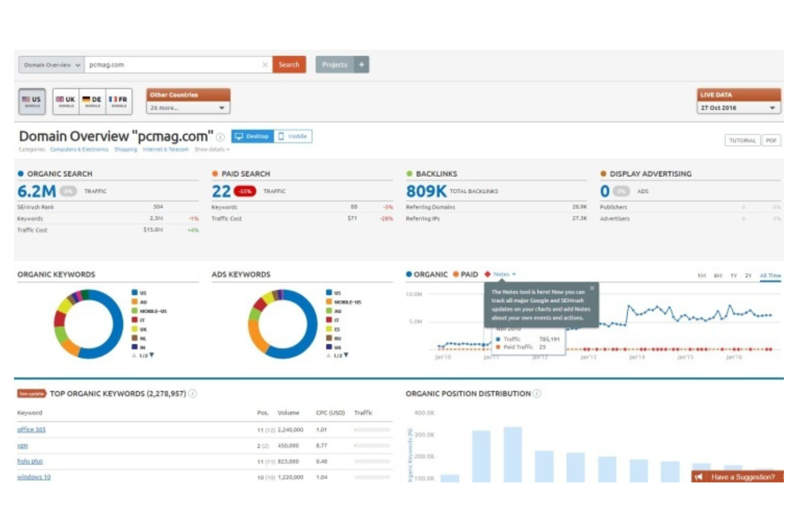Click the paid search traffic value 22
798x532 pixels.
tap(221, 191)
